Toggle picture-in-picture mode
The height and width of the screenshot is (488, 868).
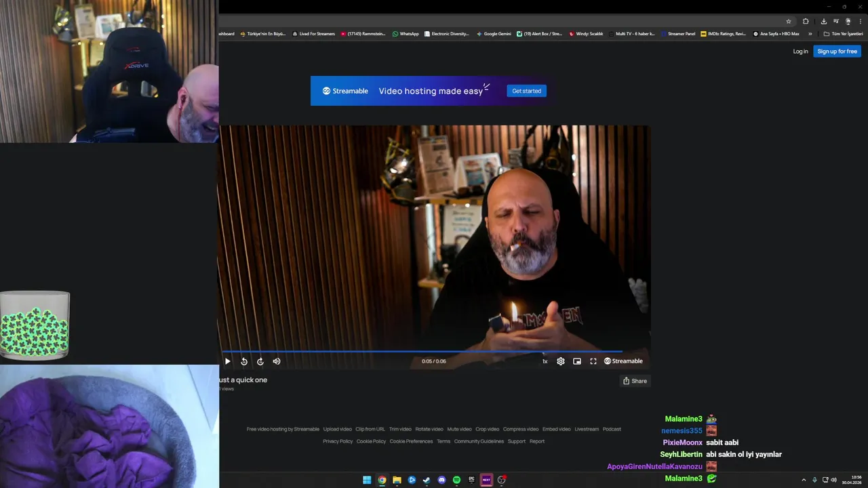[x=577, y=361]
